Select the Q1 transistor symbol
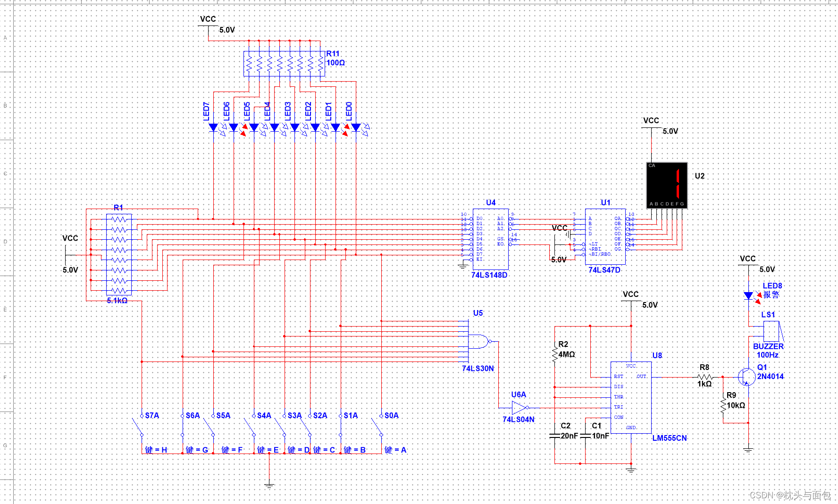The image size is (838, 504). 746,377
